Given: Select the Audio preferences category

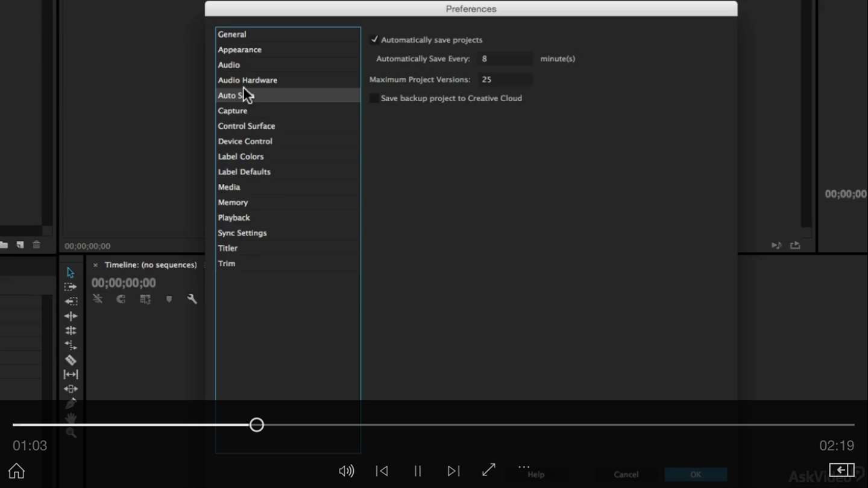Looking at the screenshot, I should pos(288,65).
